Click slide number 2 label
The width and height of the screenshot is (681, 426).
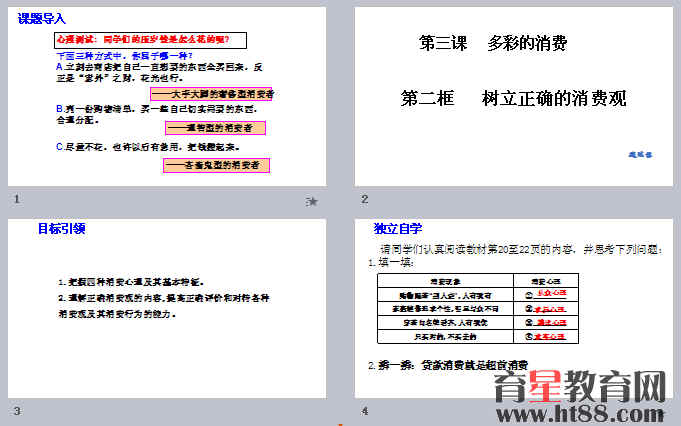click(365, 199)
